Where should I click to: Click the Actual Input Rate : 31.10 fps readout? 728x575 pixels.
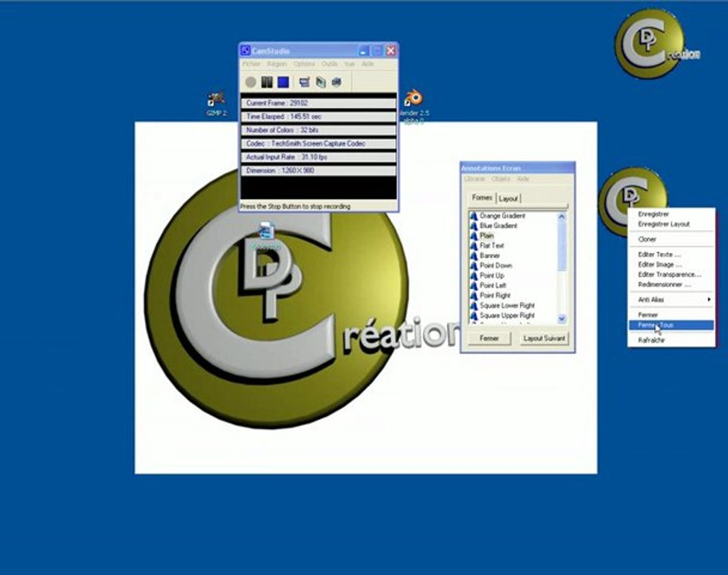click(318, 157)
